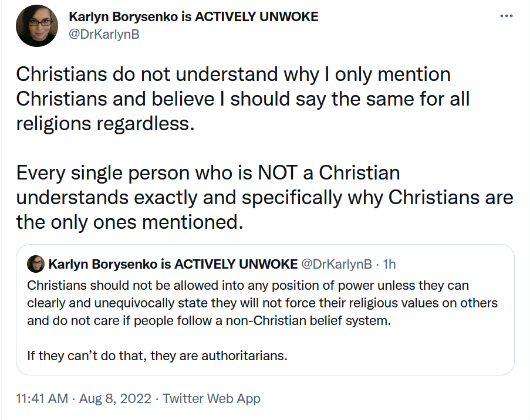Click the Aug 8, 2022 date
Image resolution: width=530 pixels, height=420 pixels.
(115, 398)
